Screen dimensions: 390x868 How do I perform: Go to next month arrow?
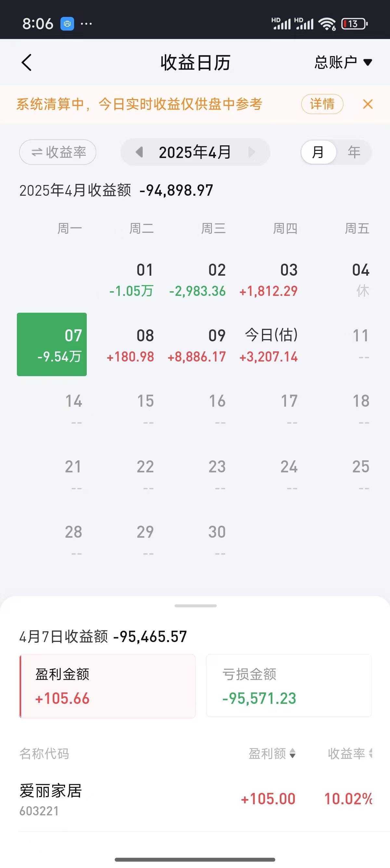[251, 152]
